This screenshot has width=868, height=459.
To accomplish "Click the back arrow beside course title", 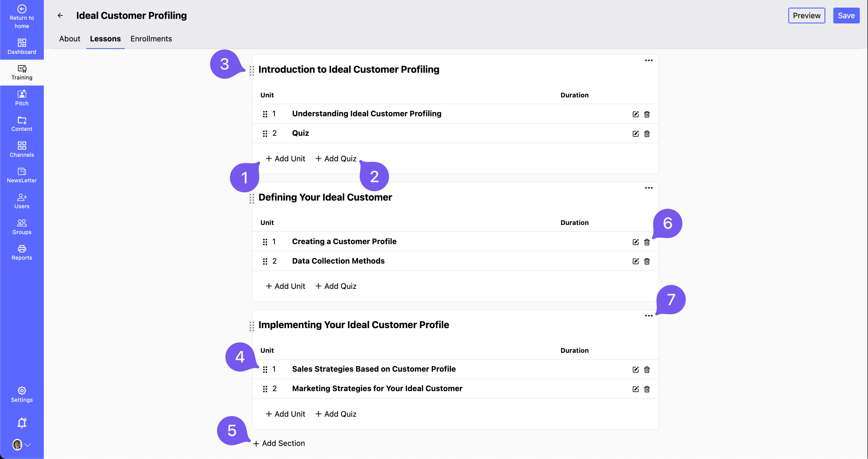I will tap(60, 16).
